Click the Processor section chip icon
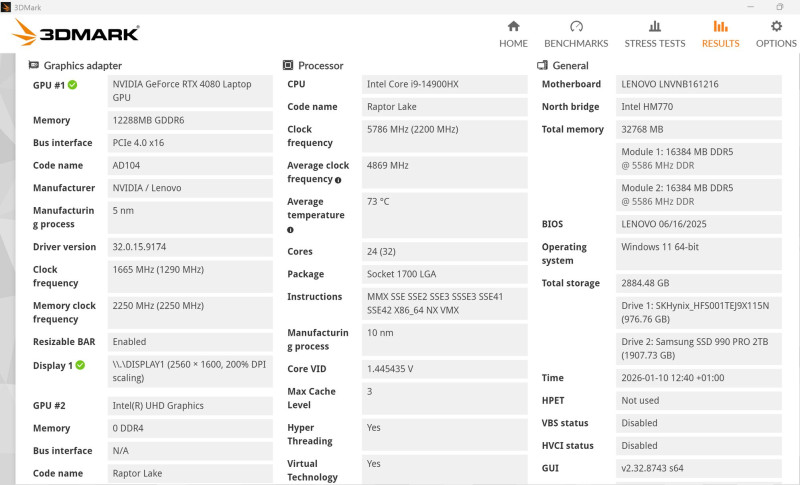Screen dimensions: 800x485 pos(288,65)
